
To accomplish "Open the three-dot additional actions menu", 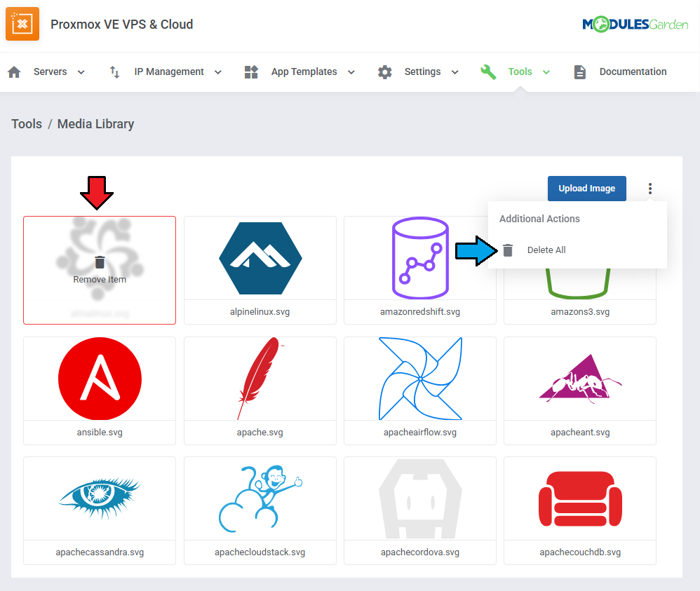I will (650, 189).
